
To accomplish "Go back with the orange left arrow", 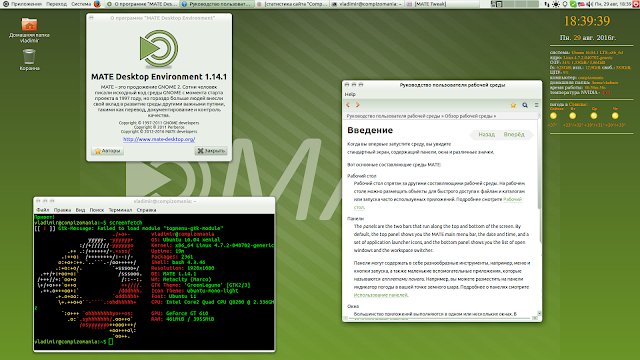I will click(x=348, y=105).
